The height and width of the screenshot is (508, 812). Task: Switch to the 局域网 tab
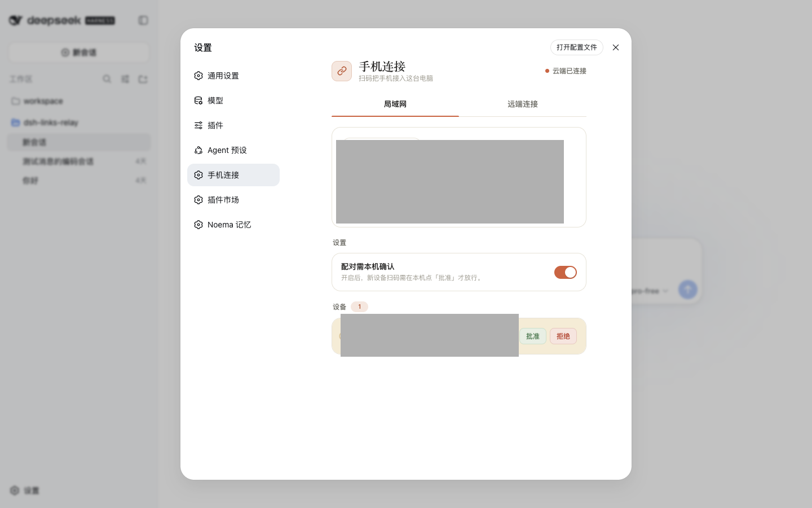point(395,104)
